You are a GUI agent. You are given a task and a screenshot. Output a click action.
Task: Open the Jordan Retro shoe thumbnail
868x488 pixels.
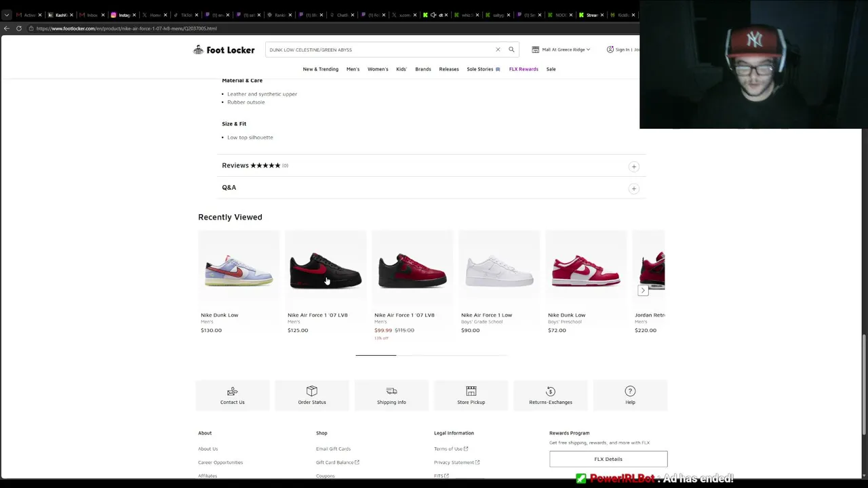[650, 270]
